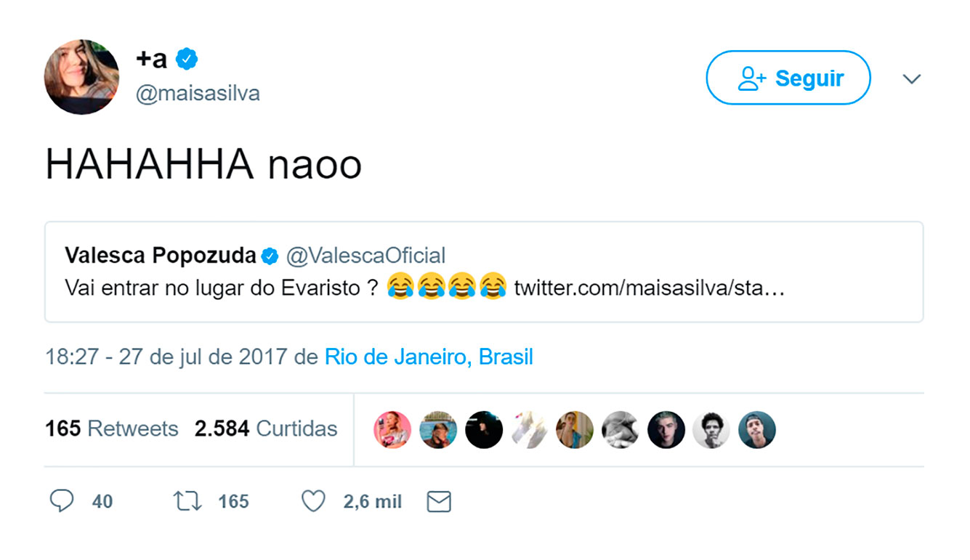Click the reply speech bubble icon
The height and width of the screenshot is (560, 970).
point(62,501)
